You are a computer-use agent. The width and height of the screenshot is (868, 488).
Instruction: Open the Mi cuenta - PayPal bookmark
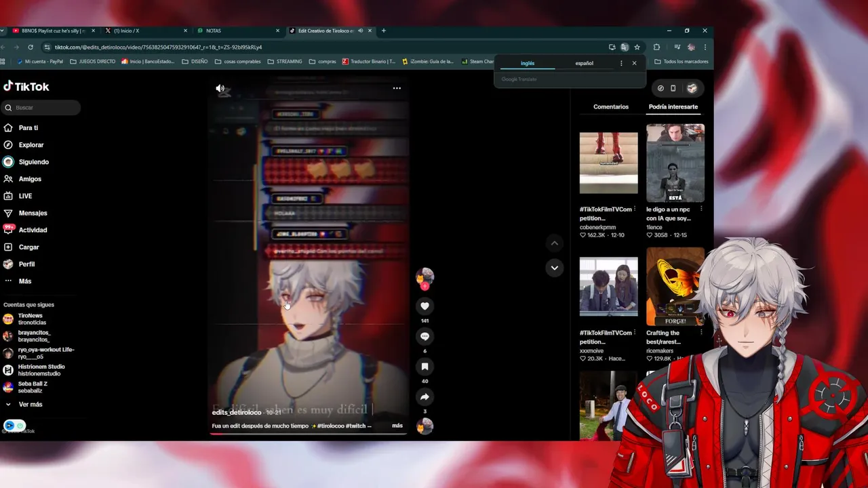point(39,62)
